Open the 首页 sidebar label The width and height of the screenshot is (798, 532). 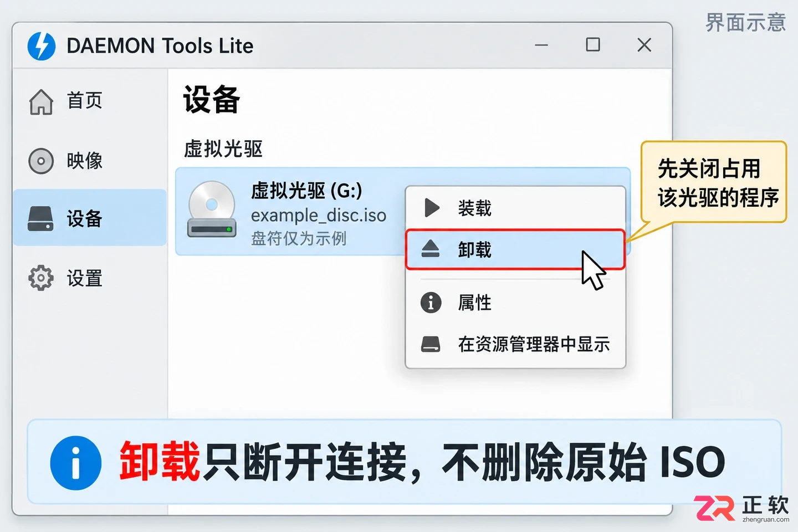[x=85, y=101]
